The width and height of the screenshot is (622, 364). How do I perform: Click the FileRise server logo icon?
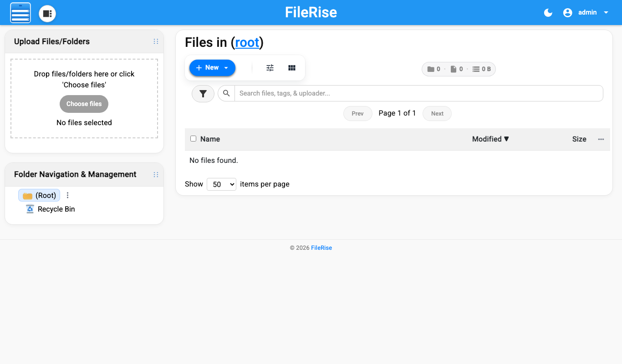click(x=20, y=13)
